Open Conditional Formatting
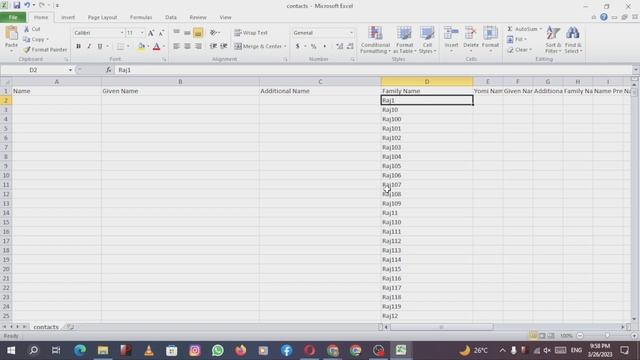This screenshot has width=640, height=360. point(375,40)
